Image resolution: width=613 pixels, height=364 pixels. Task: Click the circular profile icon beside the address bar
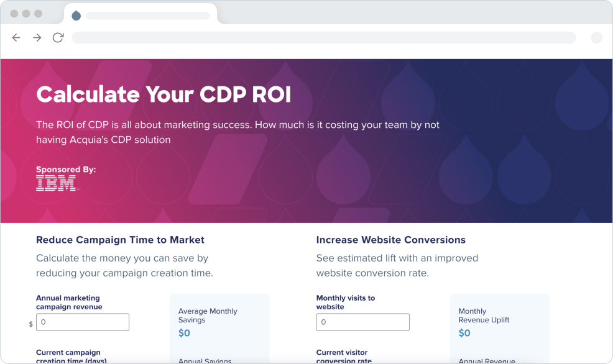(596, 38)
